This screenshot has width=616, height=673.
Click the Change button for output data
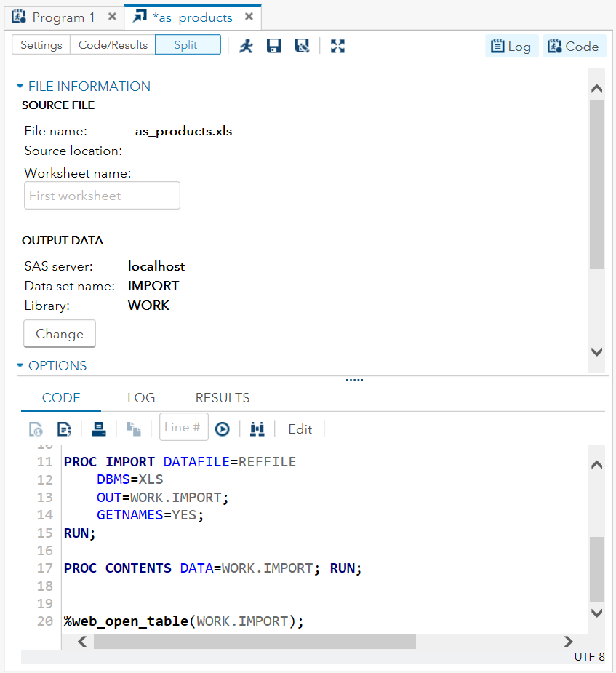[60, 334]
